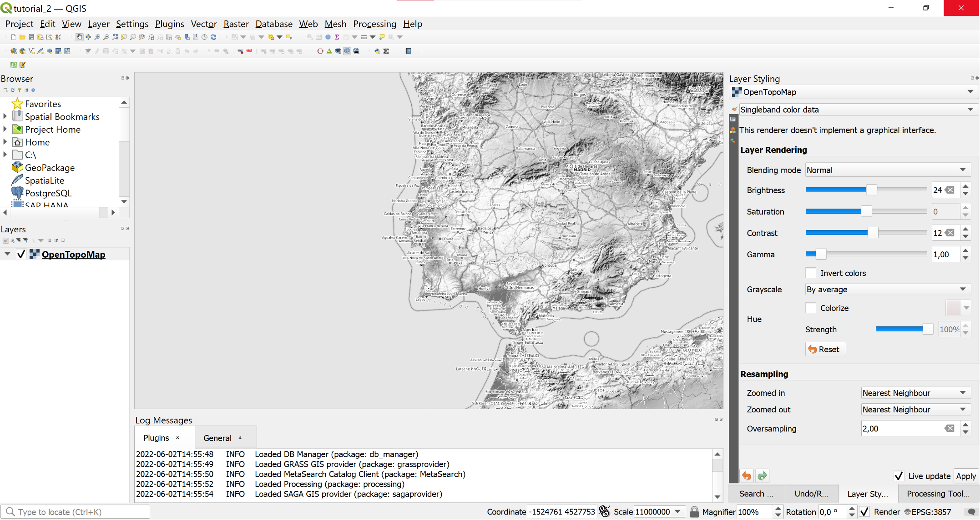Open the Project menu
The height and width of the screenshot is (520, 980).
[19, 24]
